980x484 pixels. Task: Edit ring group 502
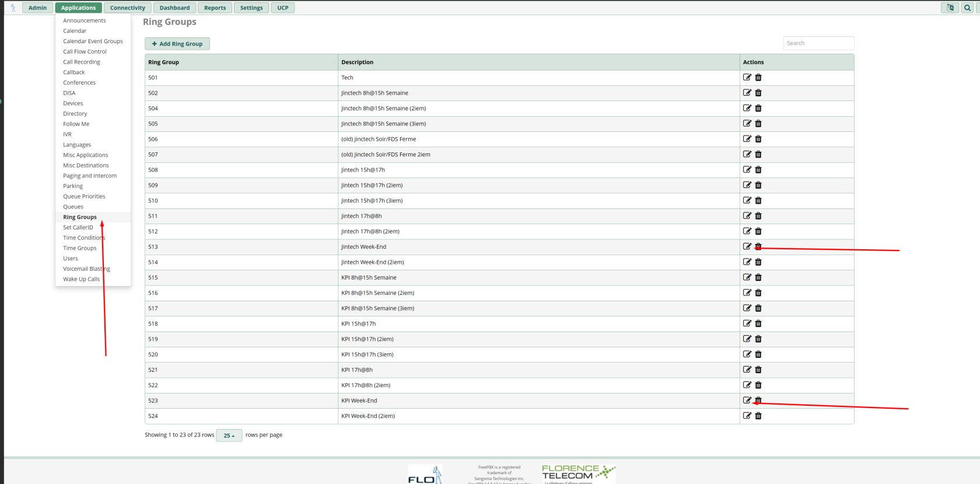(x=747, y=93)
